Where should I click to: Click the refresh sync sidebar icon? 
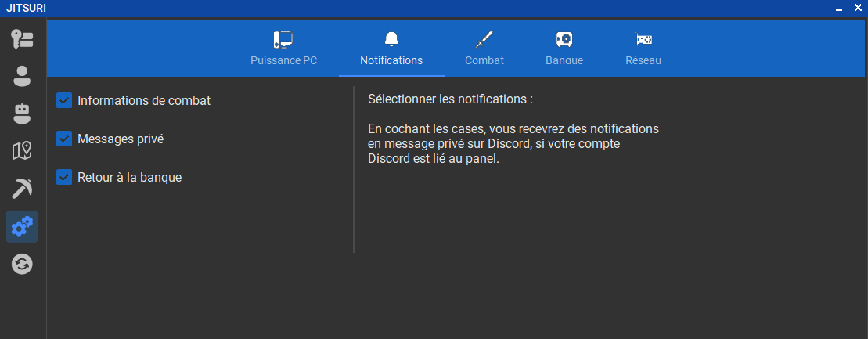pos(22,264)
